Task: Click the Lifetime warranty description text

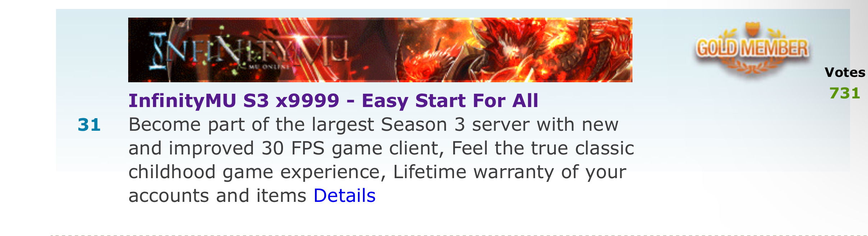Action: (510, 172)
